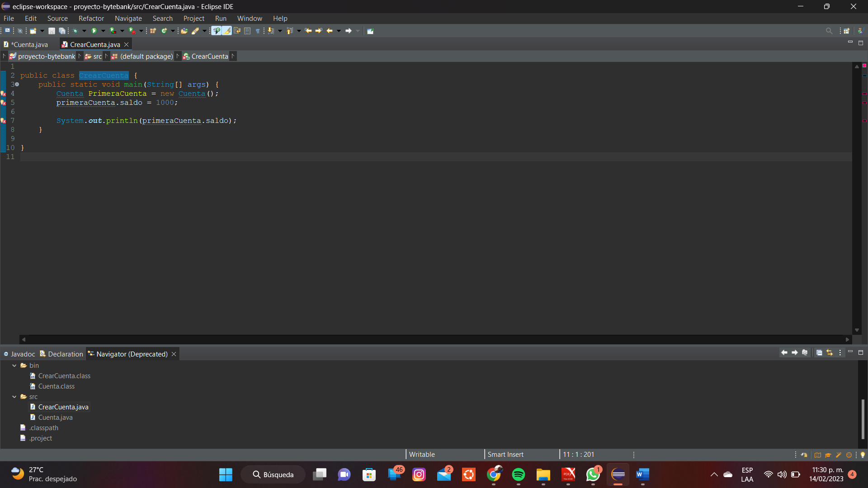Open dropdown arrow next to New button

click(42, 31)
